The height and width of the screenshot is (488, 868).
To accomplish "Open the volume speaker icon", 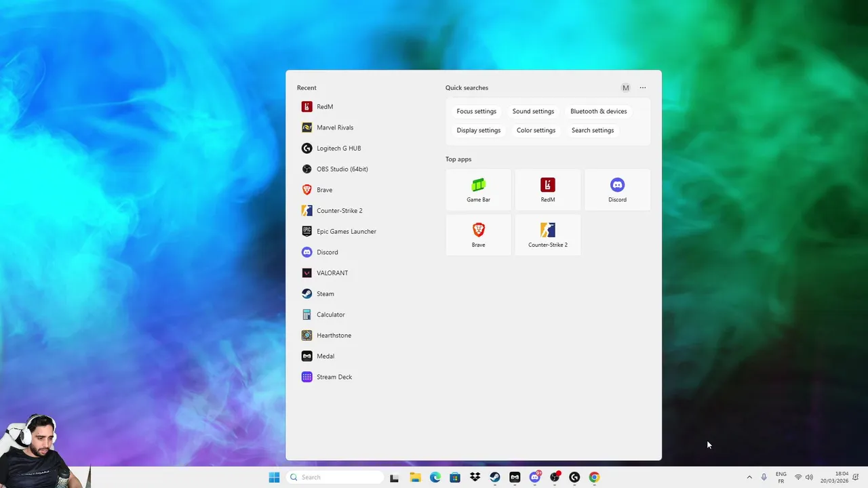I will [809, 477].
